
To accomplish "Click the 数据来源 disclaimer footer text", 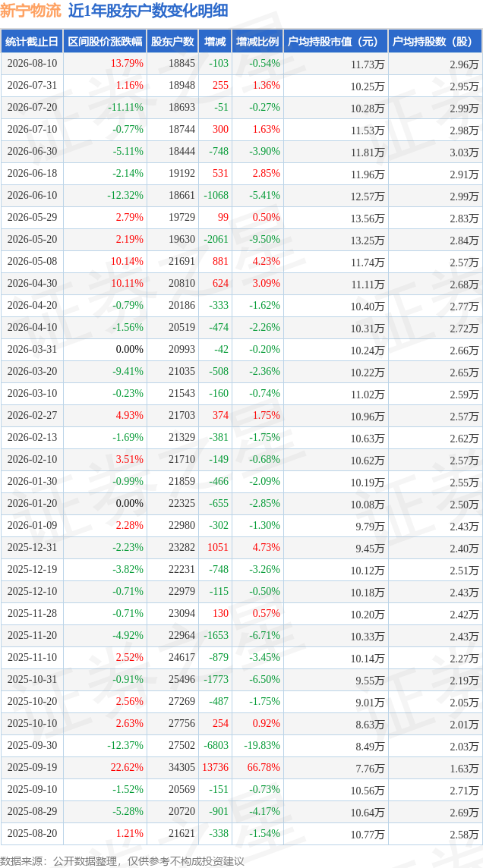I will (x=122, y=861).
